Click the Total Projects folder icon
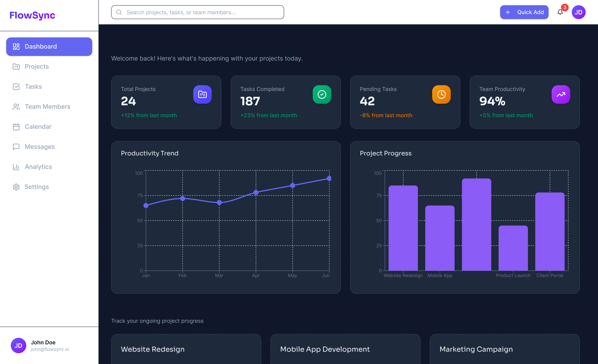 202,94
